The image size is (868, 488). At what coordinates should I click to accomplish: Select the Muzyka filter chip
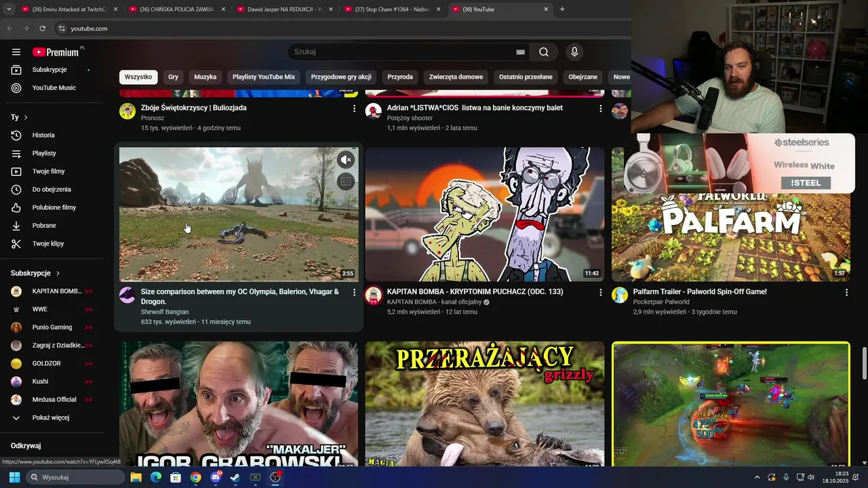[x=205, y=77]
